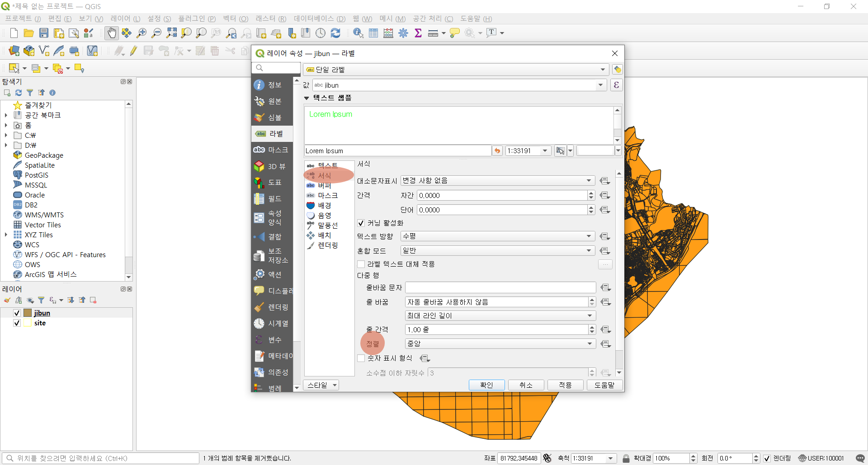Click the Zoom Full extent icon
This screenshot has height=465, width=868.
click(171, 33)
